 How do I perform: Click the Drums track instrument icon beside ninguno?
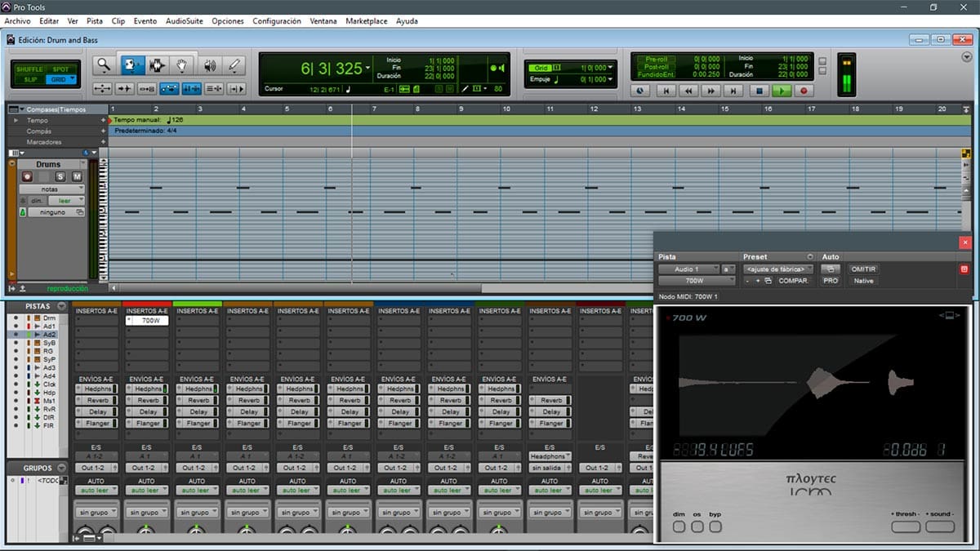click(23, 212)
